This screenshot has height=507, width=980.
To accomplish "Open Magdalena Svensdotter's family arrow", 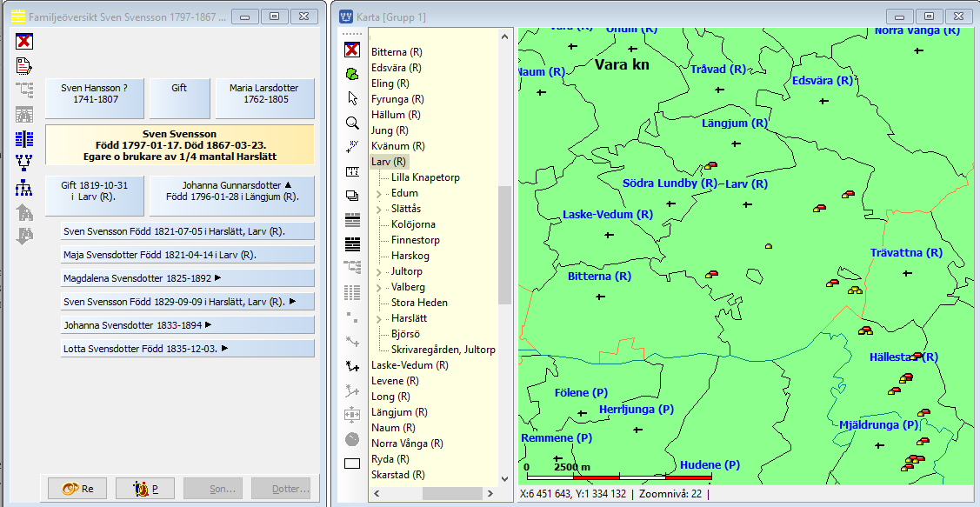I will coord(217,277).
